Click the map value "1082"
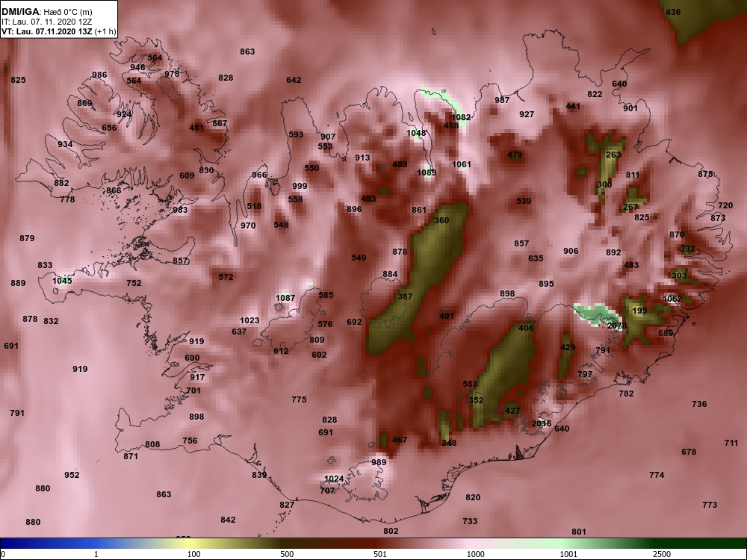 point(461,117)
